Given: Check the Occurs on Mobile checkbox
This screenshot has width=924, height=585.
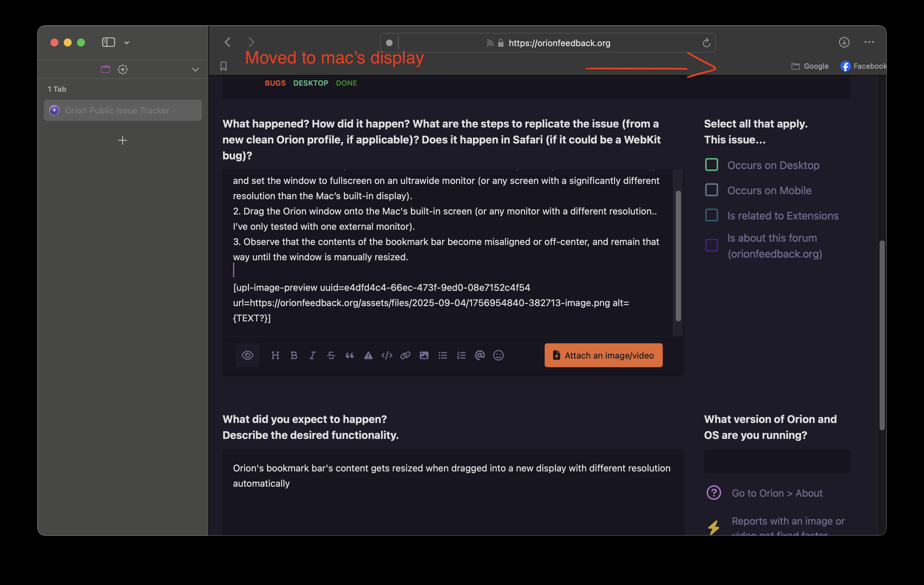Looking at the screenshot, I should click(711, 190).
